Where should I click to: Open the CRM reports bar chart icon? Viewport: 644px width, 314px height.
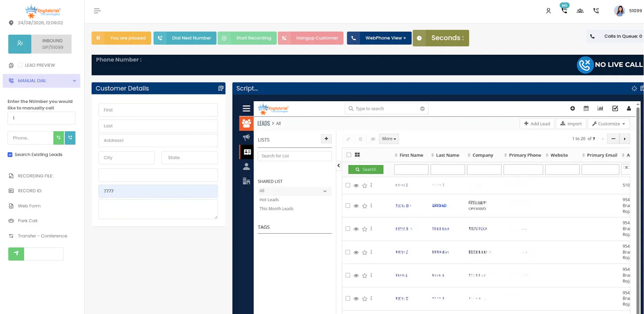[600, 108]
